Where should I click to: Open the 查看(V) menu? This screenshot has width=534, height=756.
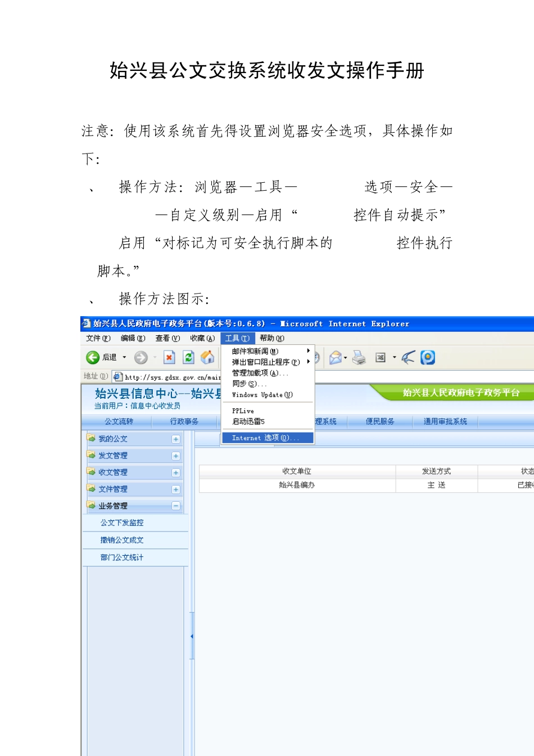click(168, 338)
